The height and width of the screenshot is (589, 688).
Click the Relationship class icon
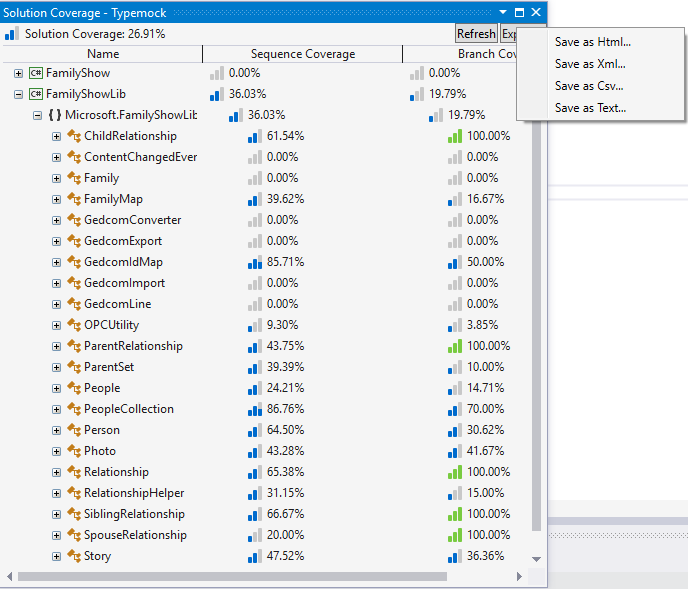[x=74, y=472]
